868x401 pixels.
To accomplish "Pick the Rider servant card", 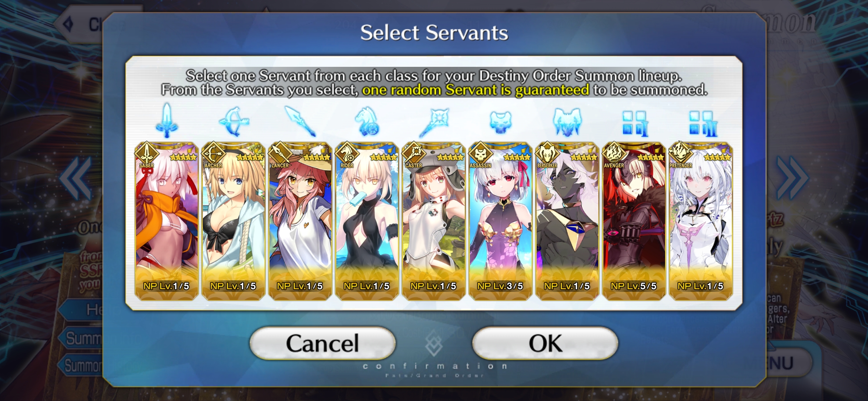I will [367, 221].
